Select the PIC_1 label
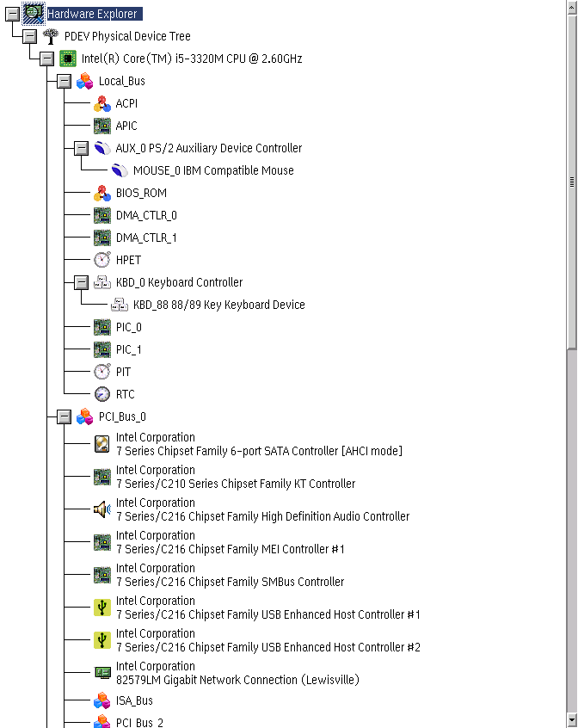 tap(128, 349)
